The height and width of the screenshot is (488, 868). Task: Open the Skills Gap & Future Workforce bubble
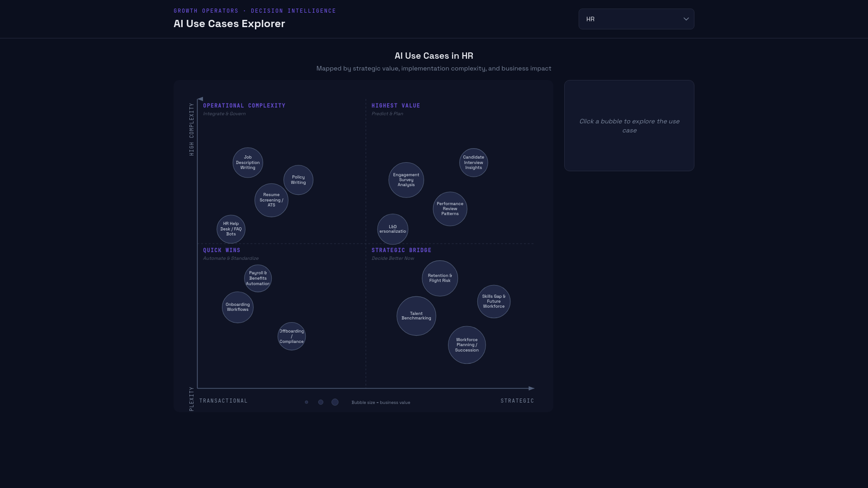(494, 301)
